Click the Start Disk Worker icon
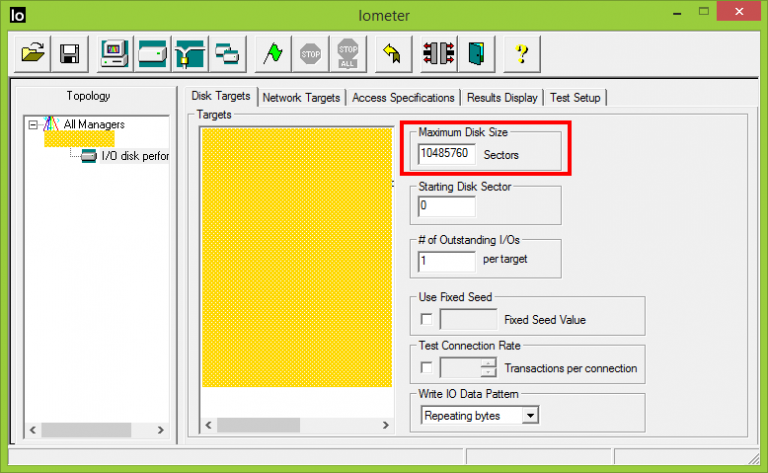 coord(152,54)
